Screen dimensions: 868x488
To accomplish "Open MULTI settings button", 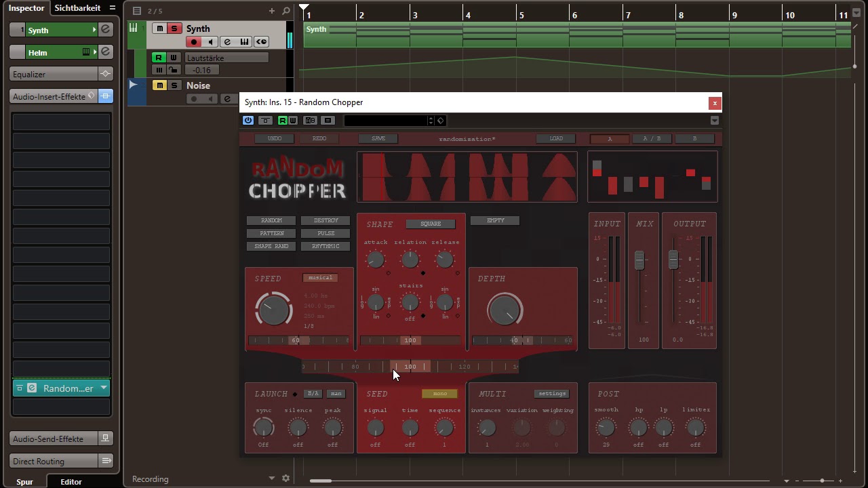I will coord(552,393).
